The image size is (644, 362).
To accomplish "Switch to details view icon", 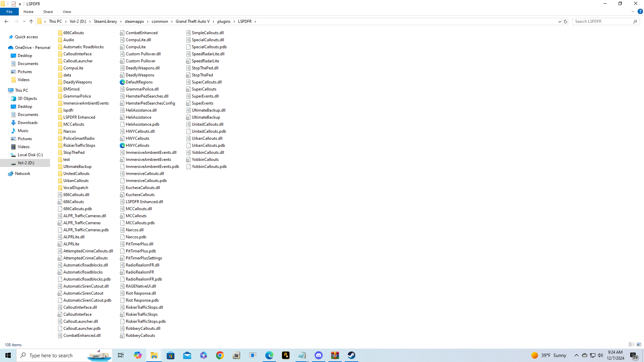I will click(x=632, y=345).
